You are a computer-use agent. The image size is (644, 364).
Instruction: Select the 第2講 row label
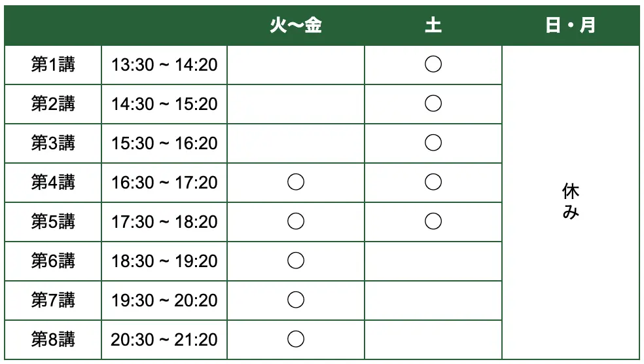[53, 104]
